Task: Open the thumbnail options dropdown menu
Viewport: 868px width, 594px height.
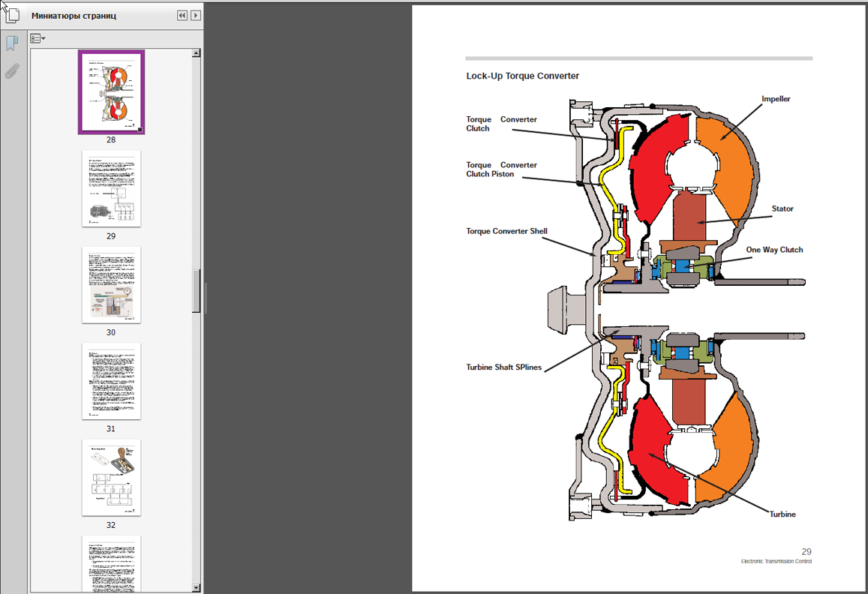Action: pyautogui.click(x=38, y=38)
